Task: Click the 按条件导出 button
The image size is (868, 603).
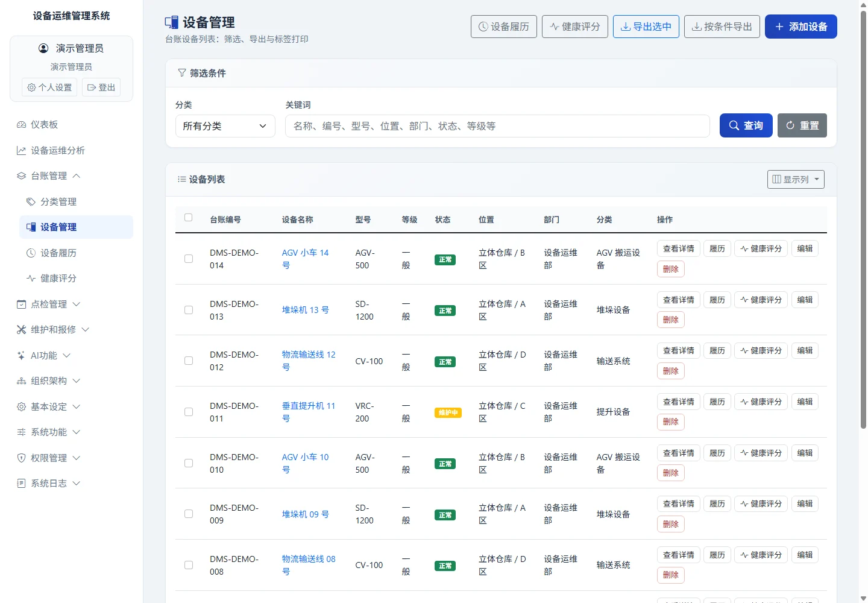Action: coord(722,27)
